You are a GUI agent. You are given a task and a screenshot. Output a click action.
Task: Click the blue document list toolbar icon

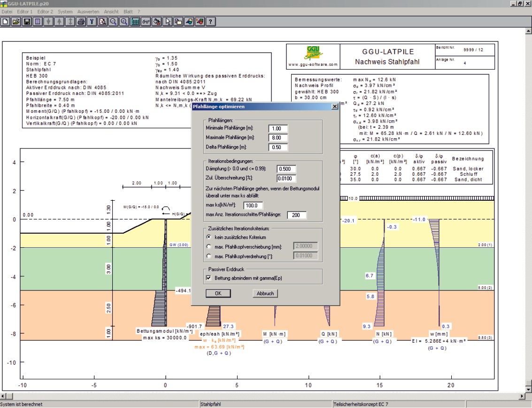pyautogui.click(x=38, y=22)
